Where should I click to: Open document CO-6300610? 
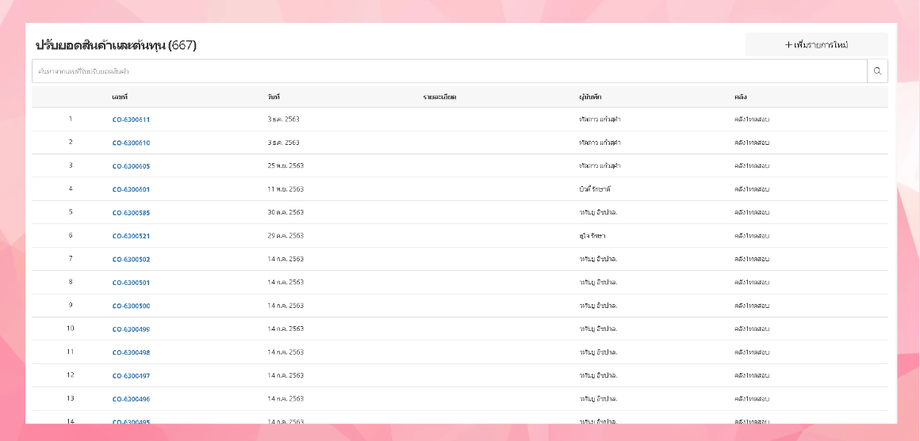click(131, 143)
